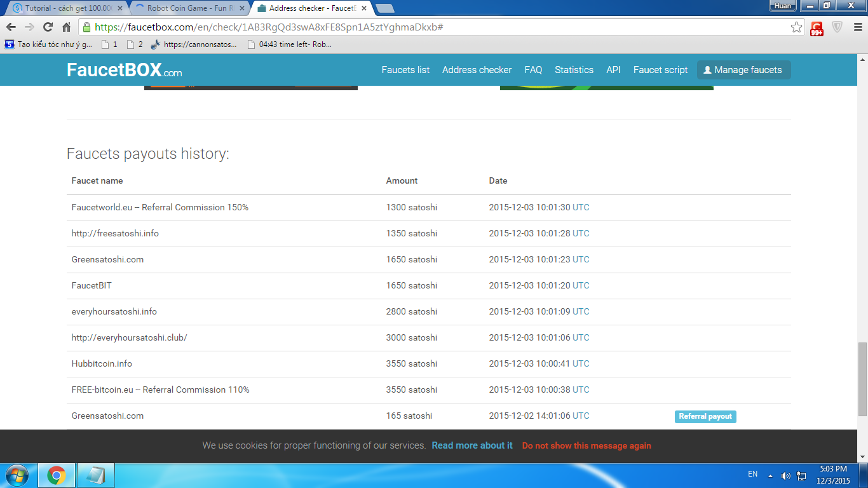
Task: Open the Tạo kiểu tóc bookmark
Action: point(48,44)
